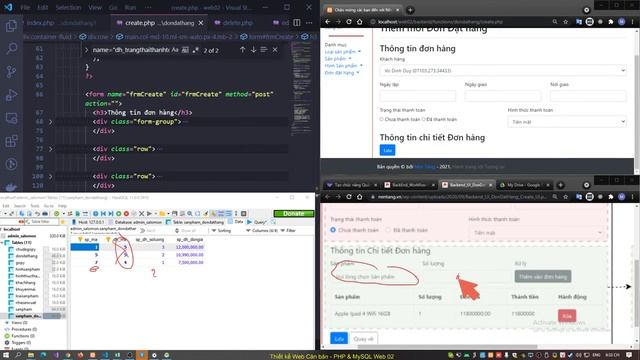This screenshot has height=360, width=640.
Task: Click HeidiSQL first row navigation icon
Action: [103, 213]
